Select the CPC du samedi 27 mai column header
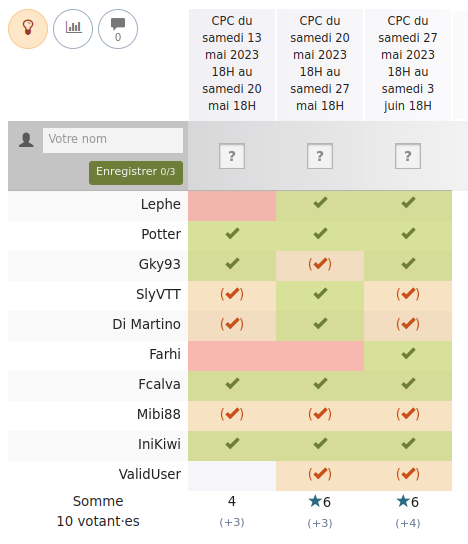 pos(408,64)
